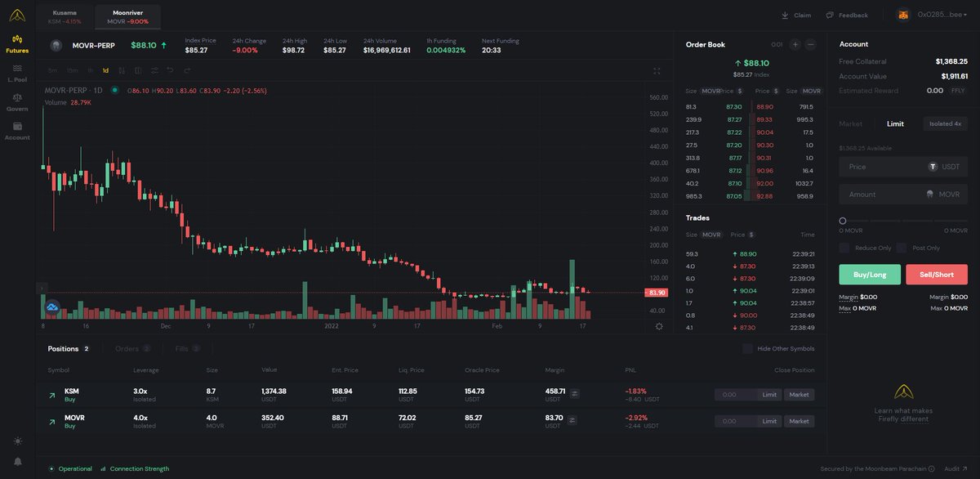Switch to the Kusama KSM market tab

click(65, 15)
